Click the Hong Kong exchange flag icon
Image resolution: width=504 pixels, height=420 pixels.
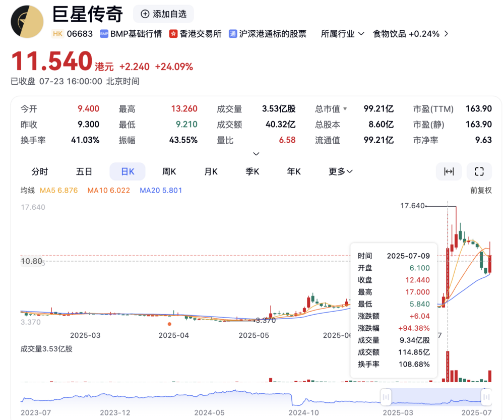point(173,34)
